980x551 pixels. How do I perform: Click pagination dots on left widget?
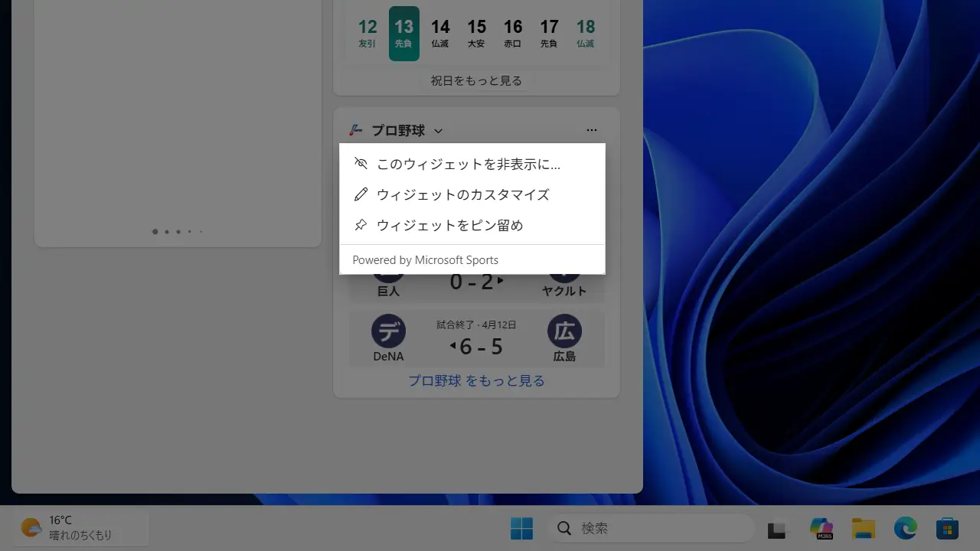pyautogui.click(x=178, y=231)
